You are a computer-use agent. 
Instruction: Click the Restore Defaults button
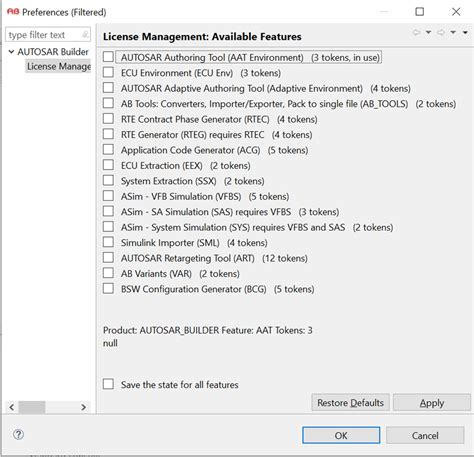tap(350, 403)
